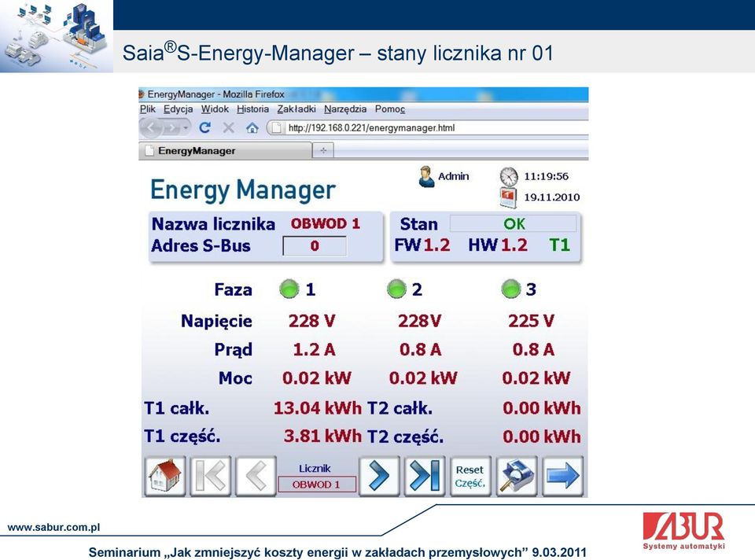Click the home house icon button
755x560 pixels.
tap(164, 476)
